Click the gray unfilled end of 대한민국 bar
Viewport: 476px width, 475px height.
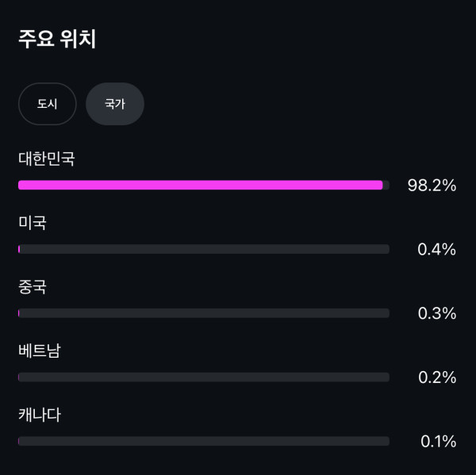(x=386, y=185)
